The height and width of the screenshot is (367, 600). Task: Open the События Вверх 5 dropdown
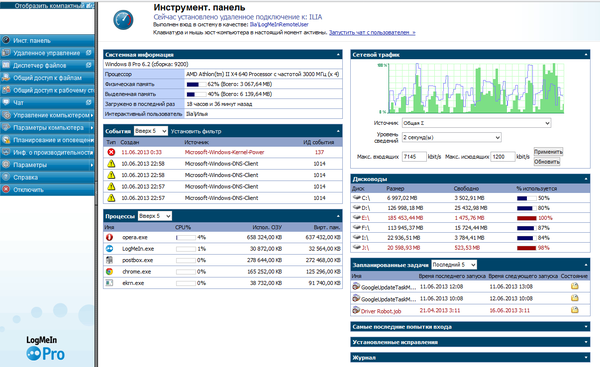pyautogui.click(x=151, y=131)
